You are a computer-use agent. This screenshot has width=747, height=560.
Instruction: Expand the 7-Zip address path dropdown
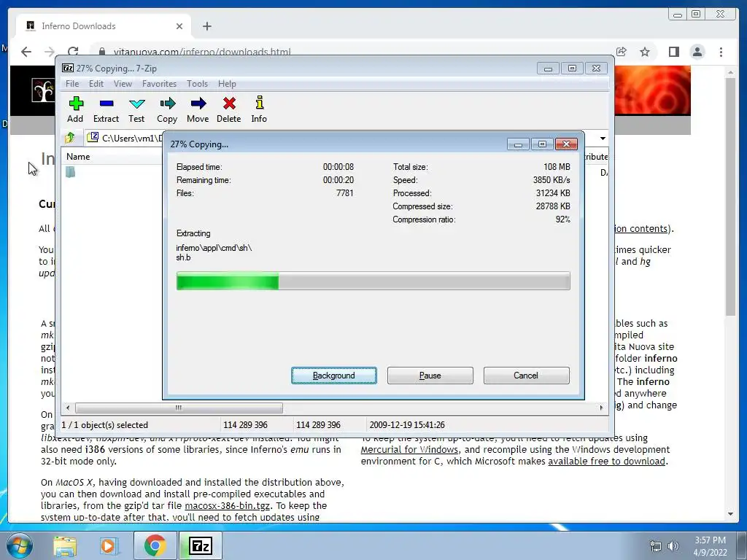pos(603,138)
